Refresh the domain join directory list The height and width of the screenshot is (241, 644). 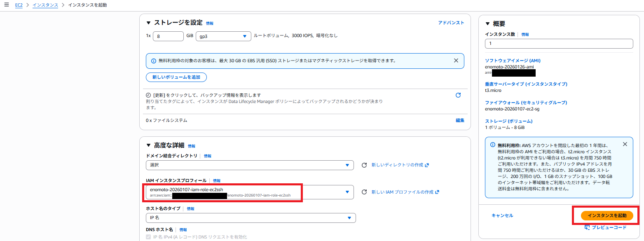pos(364,165)
